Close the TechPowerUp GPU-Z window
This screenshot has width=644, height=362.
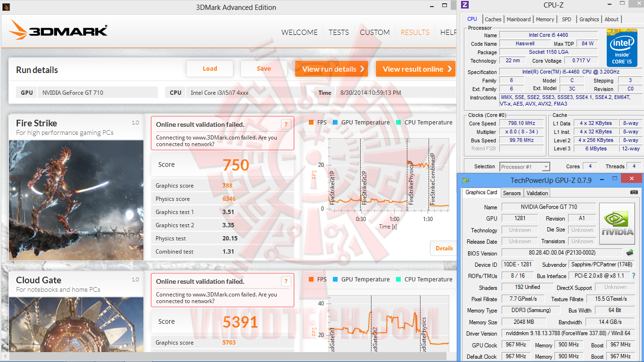(631, 178)
